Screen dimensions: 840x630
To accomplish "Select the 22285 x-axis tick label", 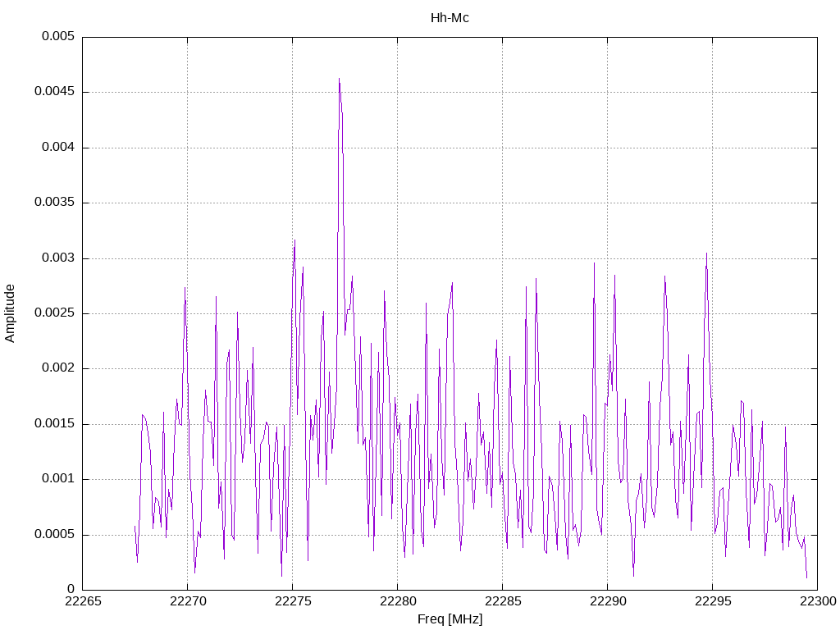I will [502, 602].
